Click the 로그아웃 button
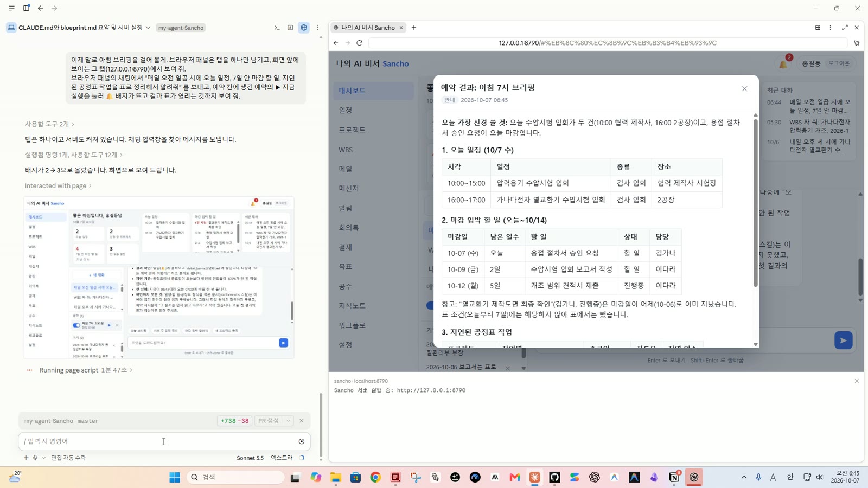The width and height of the screenshot is (868, 488). (x=839, y=63)
